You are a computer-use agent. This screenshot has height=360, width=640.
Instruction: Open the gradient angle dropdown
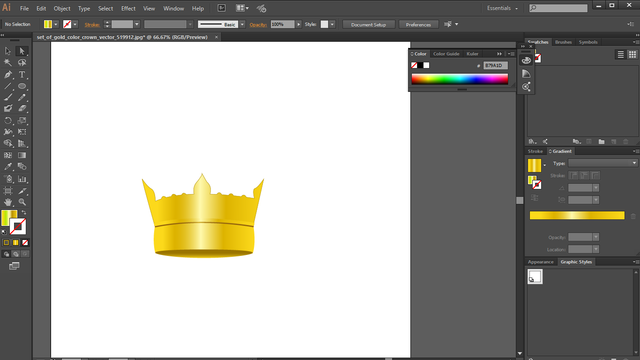point(596,188)
